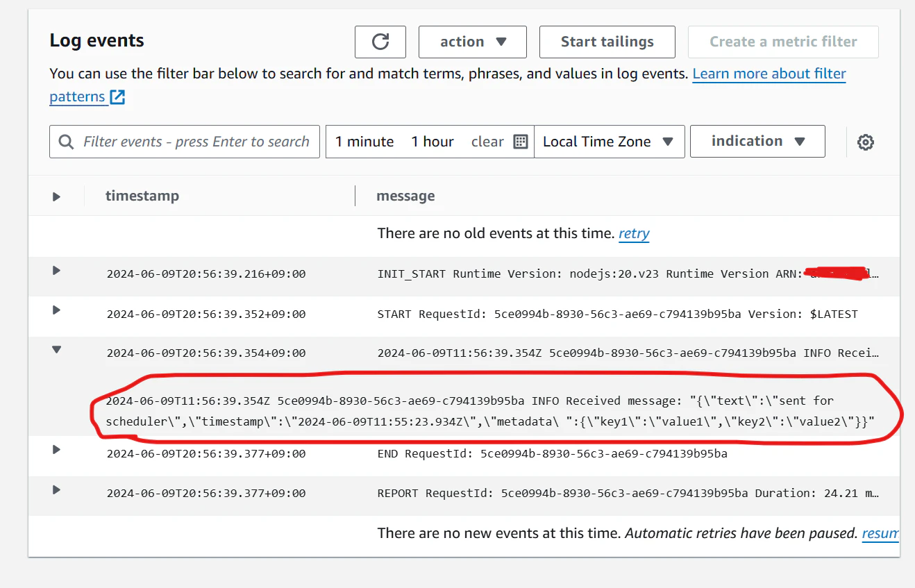Screen dimensions: 915x588
Task: Select the 1 hour time range
Action: coord(433,142)
